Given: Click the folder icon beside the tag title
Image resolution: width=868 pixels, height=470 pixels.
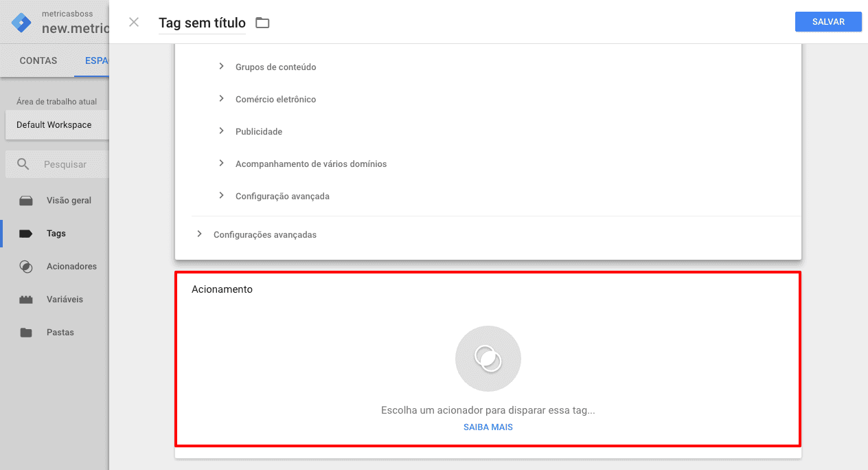Looking at the screenshot, I should [x=262, y=23].
